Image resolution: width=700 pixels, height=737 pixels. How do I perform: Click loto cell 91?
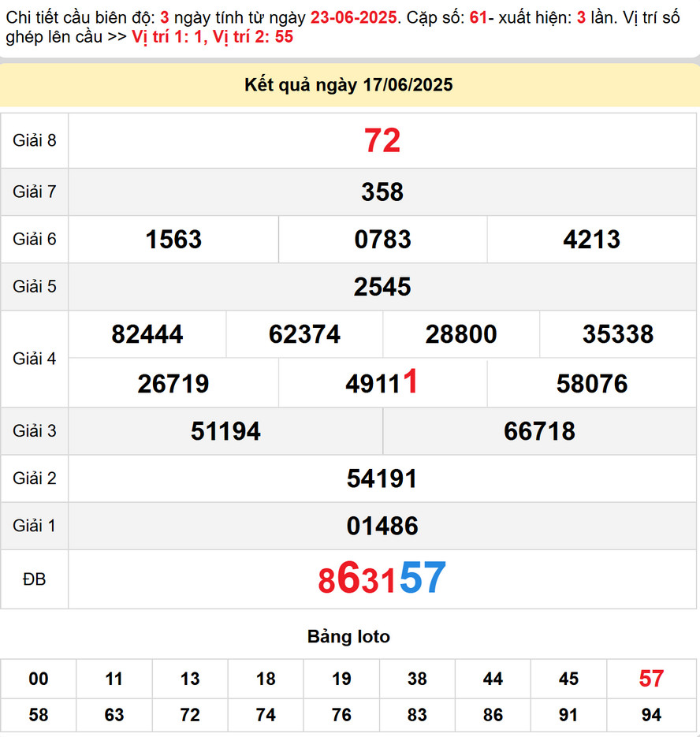(x=568, y=715)
